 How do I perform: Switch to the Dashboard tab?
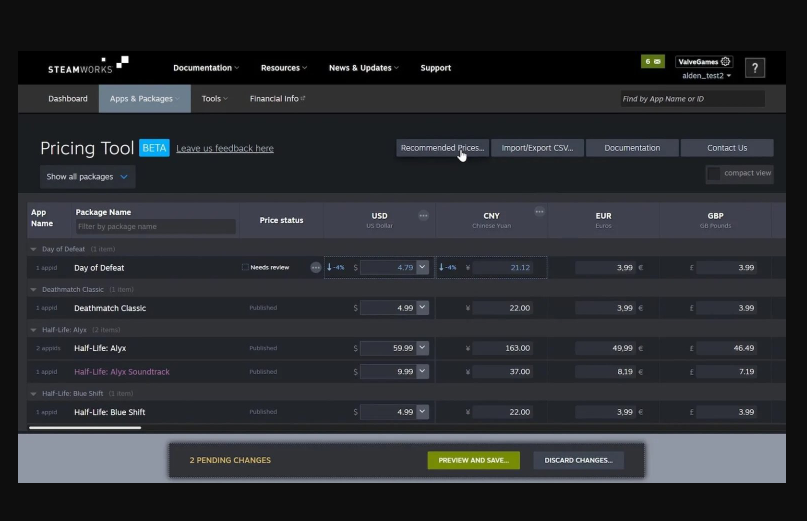(68, 99)
